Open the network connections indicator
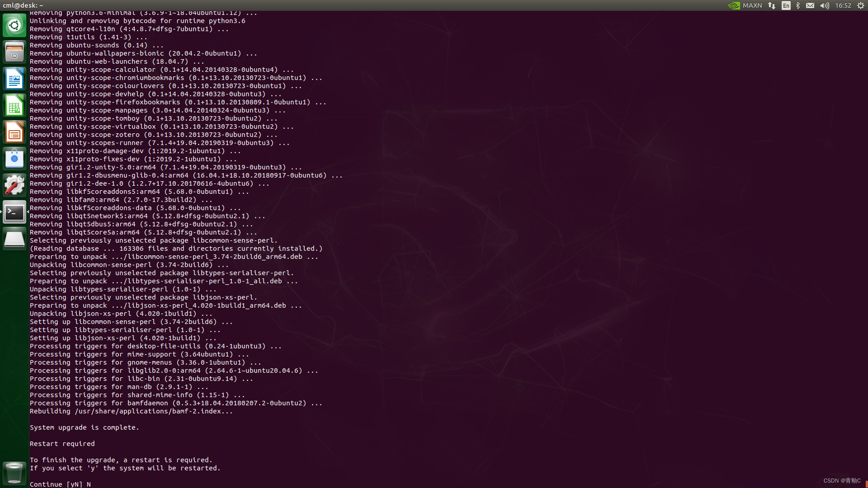868x488 pixels. [772, 5]
